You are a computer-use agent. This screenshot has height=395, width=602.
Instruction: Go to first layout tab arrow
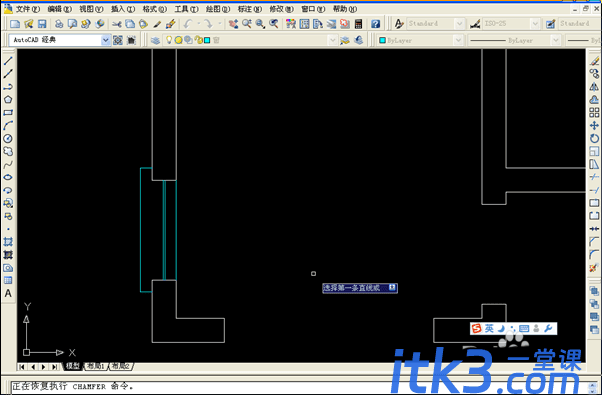(x=22, y=367)
